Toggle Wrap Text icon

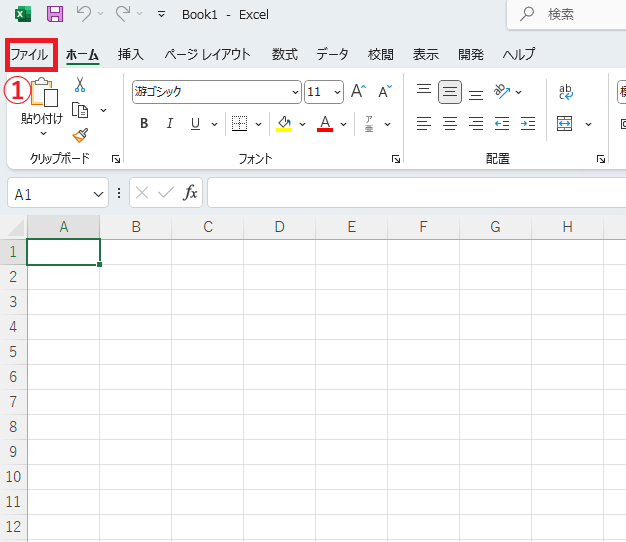[x=566, y=92]
